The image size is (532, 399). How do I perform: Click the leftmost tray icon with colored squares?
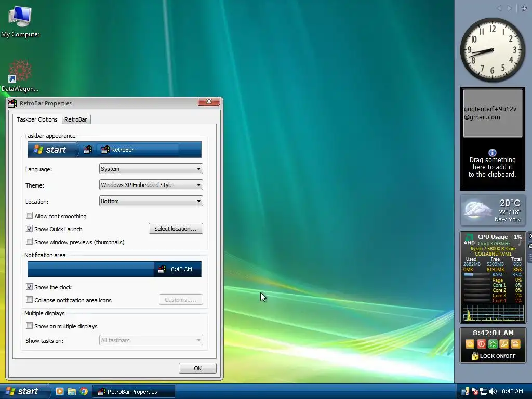464,392
